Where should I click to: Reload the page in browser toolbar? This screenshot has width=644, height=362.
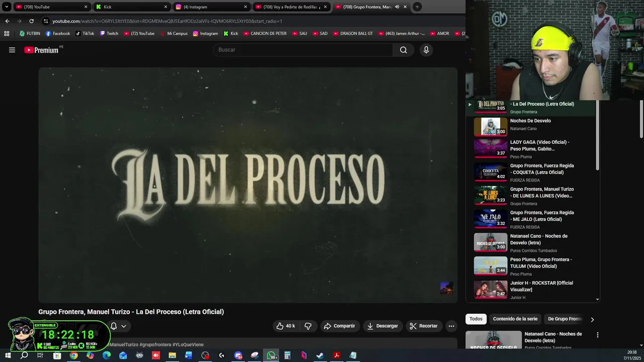31,21
